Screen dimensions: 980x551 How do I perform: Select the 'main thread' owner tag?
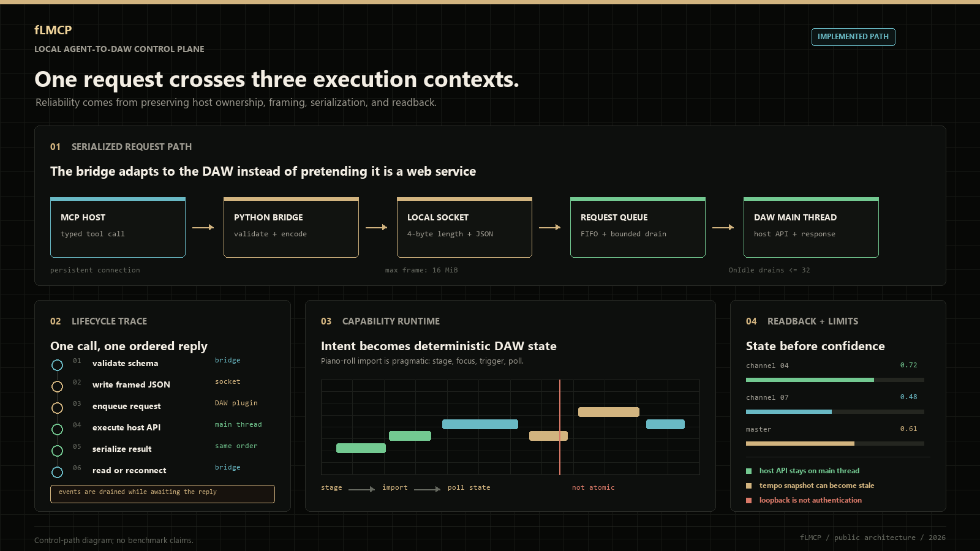(x=238, y=425)
